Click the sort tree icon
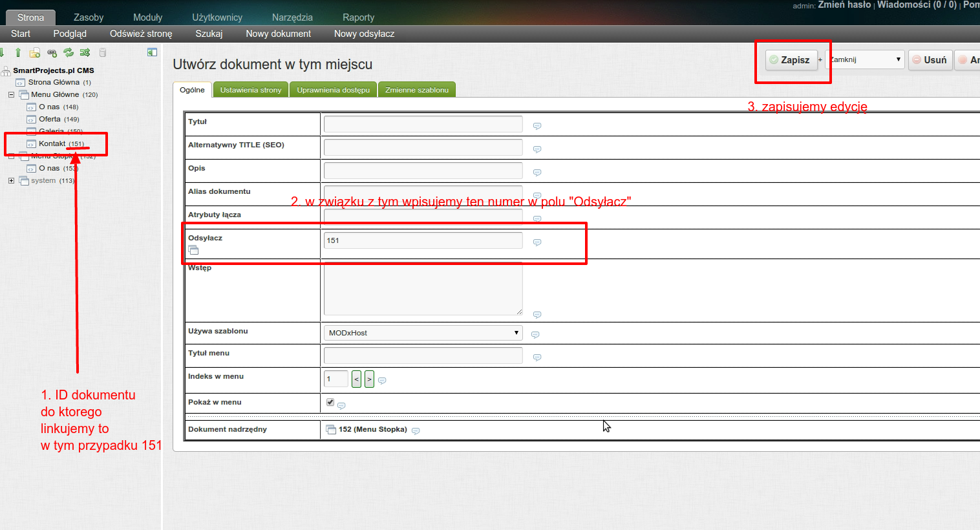This screenshot has width=980, height=530. 85,52
